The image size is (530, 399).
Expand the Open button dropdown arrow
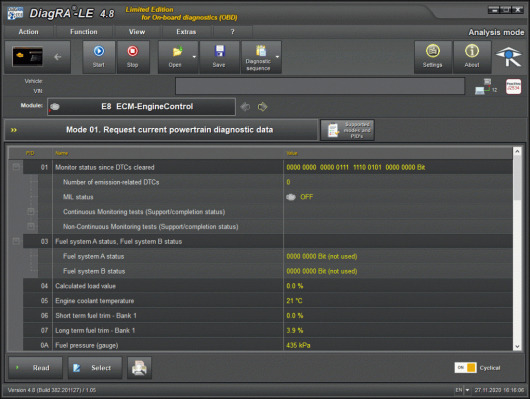pyautogui.click(x=194, y=57)
